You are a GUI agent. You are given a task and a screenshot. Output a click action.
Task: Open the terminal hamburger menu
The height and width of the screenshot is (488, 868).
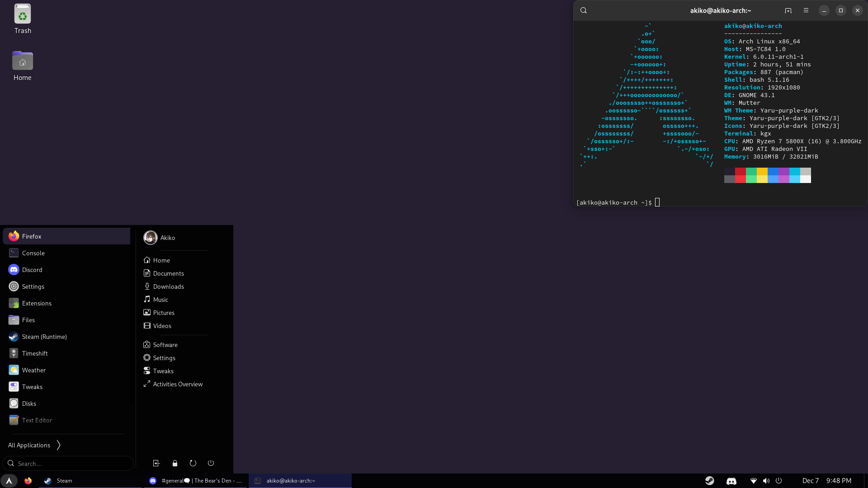click(x=806, y=10)
